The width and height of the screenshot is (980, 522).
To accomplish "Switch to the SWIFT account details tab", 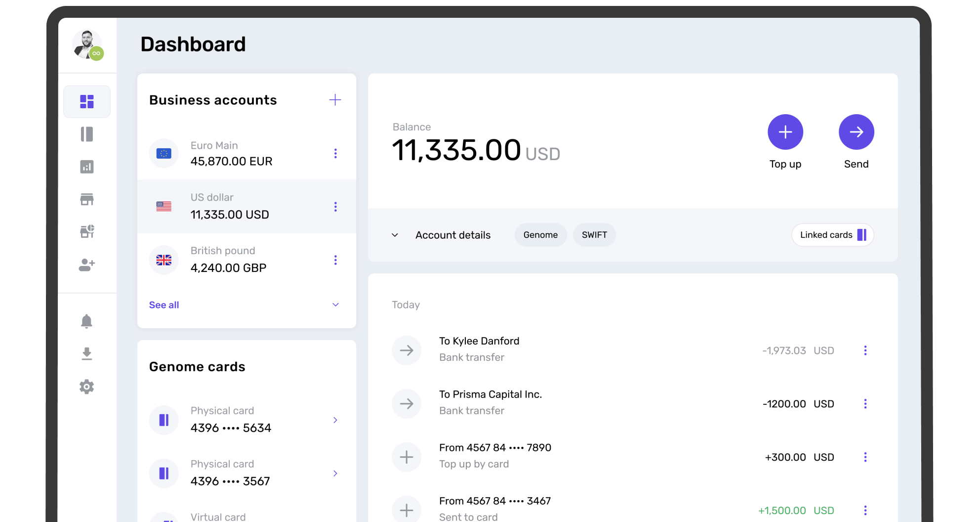I will (x=594, y=235).
